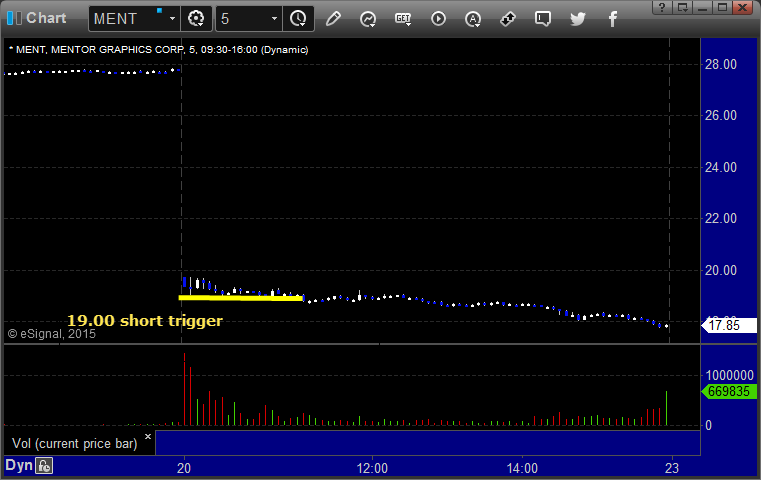Click the Chart window title
Image resolution: width=761 pixels, height=480 pixels.
pyautogui.click(x=46, y=18)
